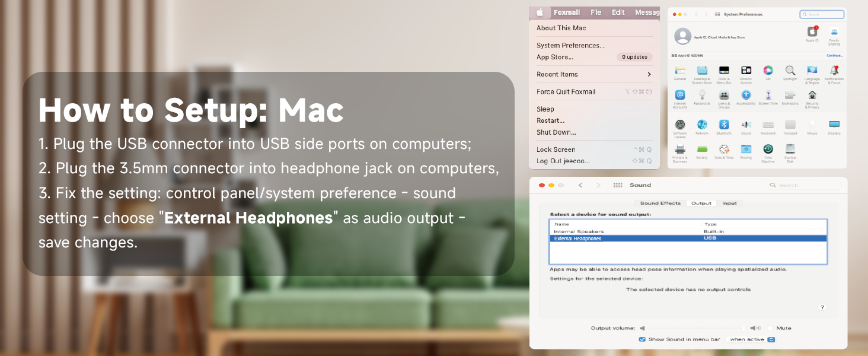This screenshot has height=356, width=868.
Task: Open Security & Privacy preferences
Action: pyautogui.click(x=812, y=97)
